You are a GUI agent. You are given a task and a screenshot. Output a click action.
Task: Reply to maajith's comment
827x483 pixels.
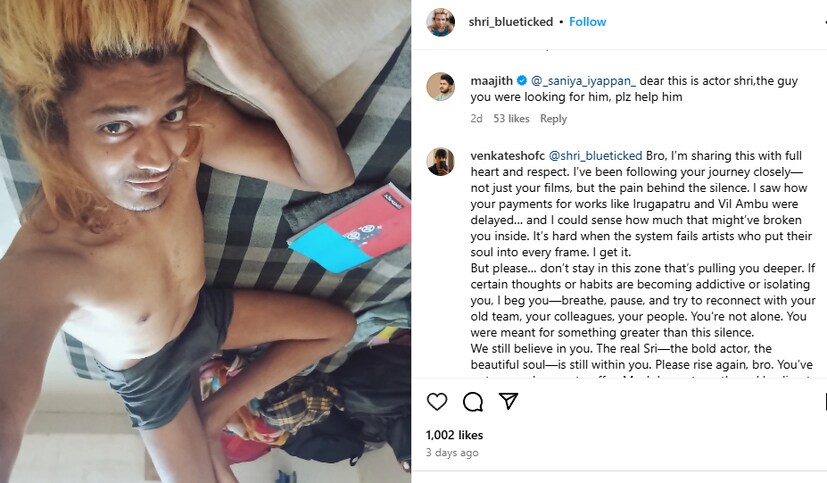point(553,119)
